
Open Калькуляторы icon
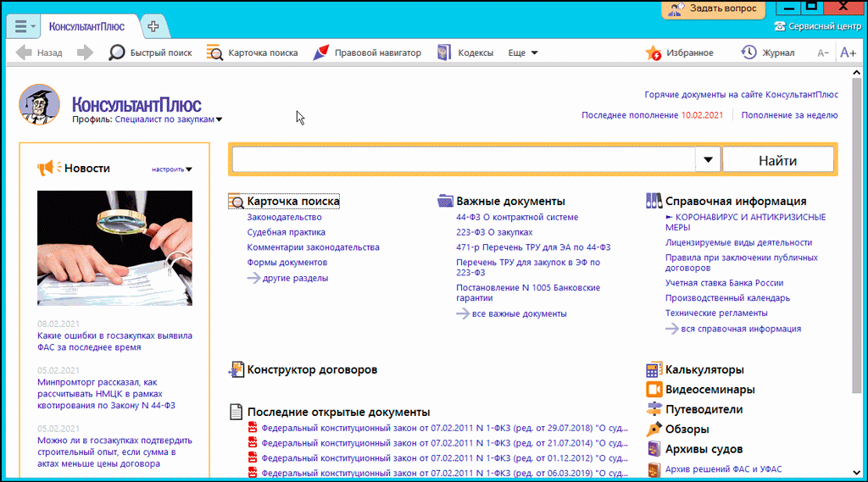pos(654,369)
